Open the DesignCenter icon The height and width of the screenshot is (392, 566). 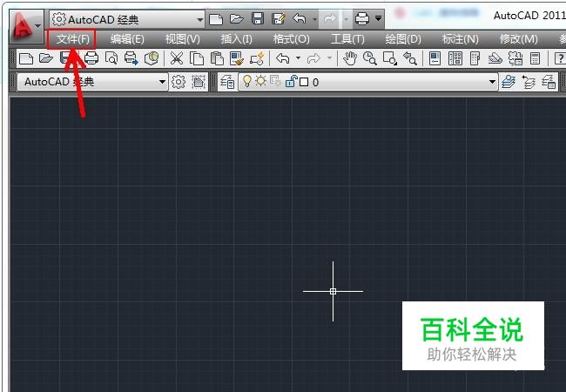pyautogui.click(x=455, y=58)
